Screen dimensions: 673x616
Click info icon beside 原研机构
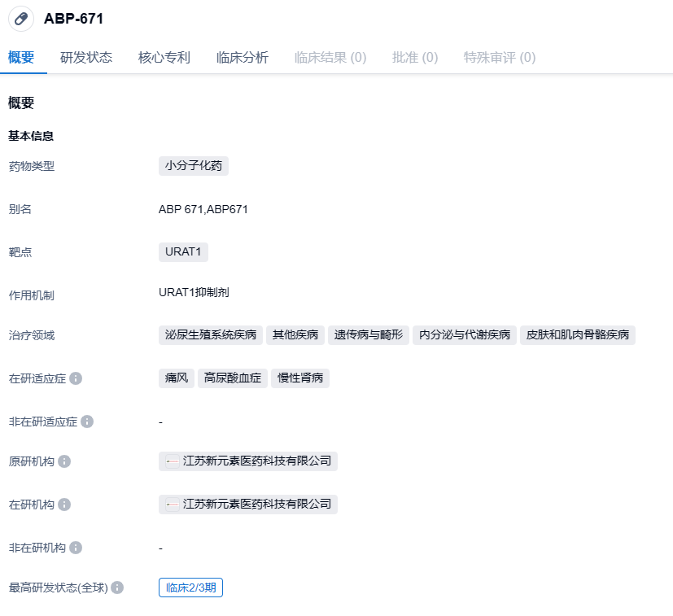tap(64, 461)
